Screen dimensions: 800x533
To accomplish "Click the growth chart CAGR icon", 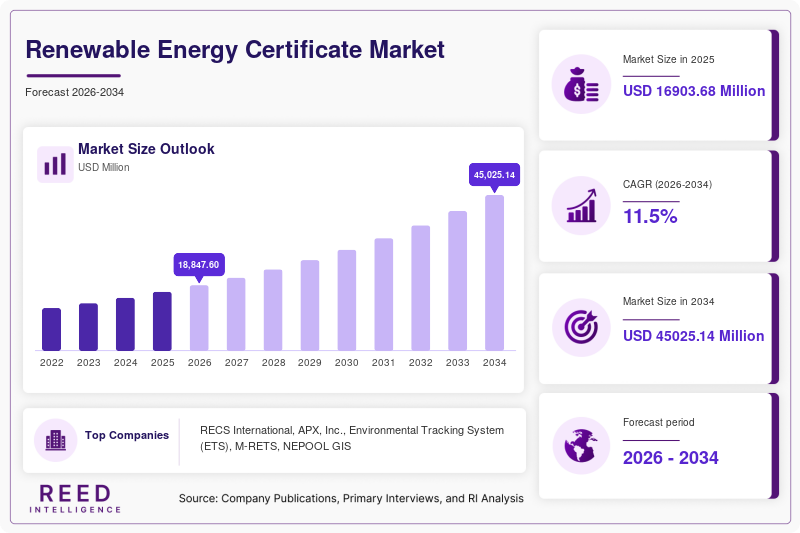I will click(581, 206).
